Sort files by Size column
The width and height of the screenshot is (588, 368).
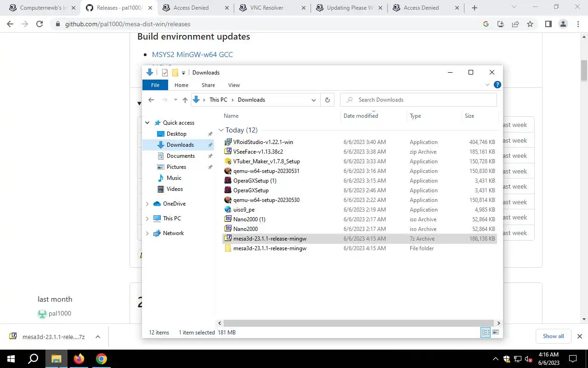[479, 116]
